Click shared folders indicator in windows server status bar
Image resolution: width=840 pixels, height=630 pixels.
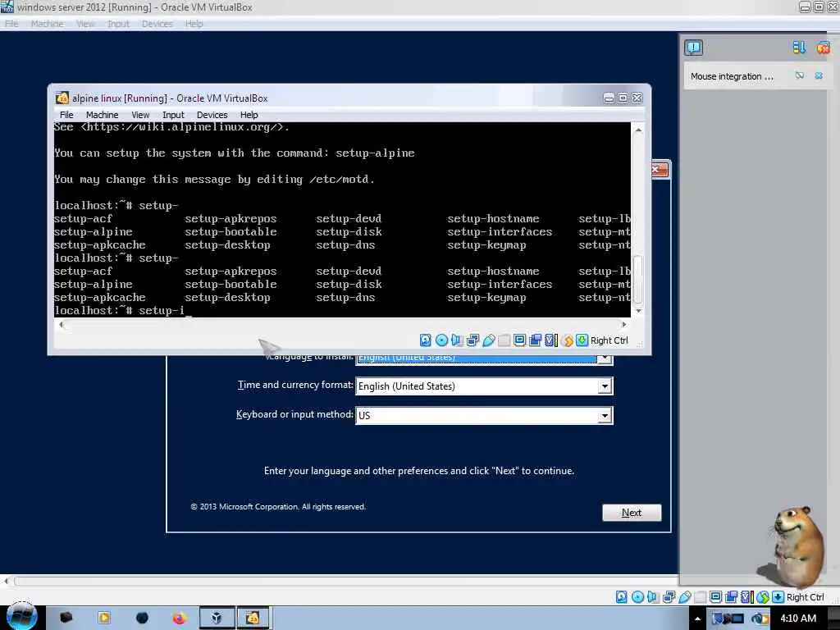tap(700, 597)
